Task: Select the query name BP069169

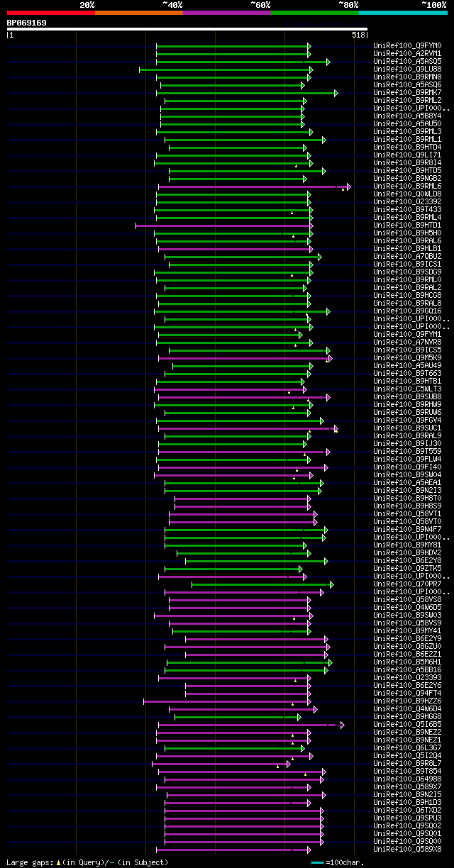Action: click(27, 23)
